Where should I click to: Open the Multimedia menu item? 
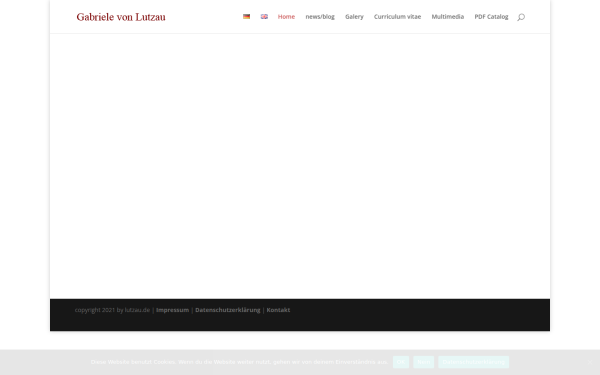(448, 16)
